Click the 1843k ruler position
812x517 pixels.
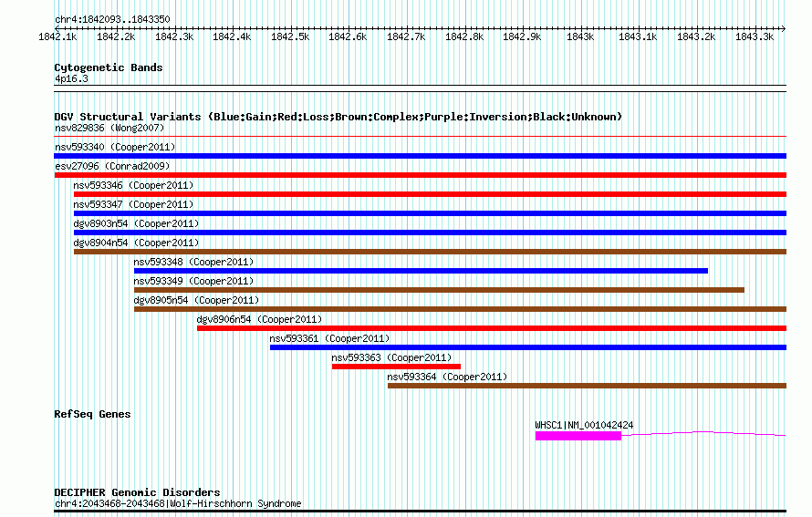(580, 36)
